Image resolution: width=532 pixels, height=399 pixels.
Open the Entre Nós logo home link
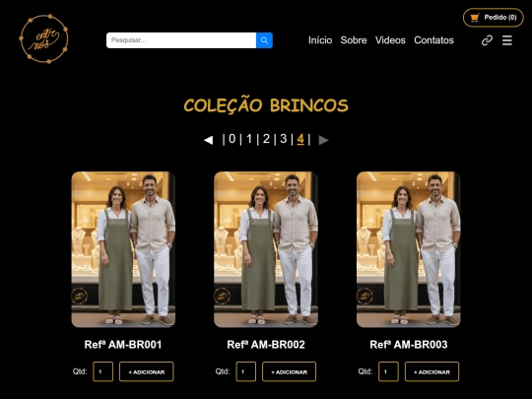click(43, 38)
